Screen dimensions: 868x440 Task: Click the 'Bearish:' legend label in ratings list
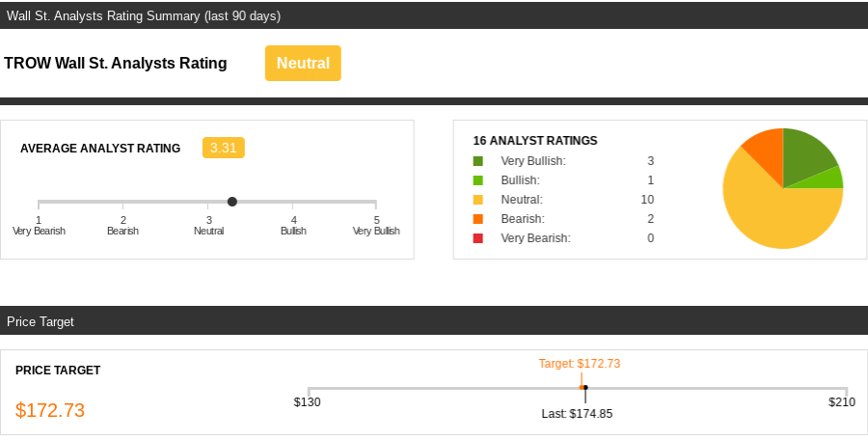pyautogui.click(x=523, y=219)
